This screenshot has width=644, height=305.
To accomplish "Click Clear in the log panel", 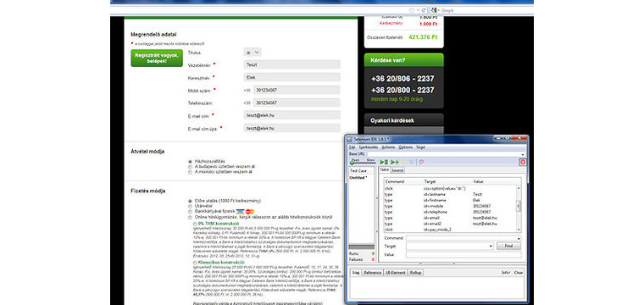I will click(519, 273).
